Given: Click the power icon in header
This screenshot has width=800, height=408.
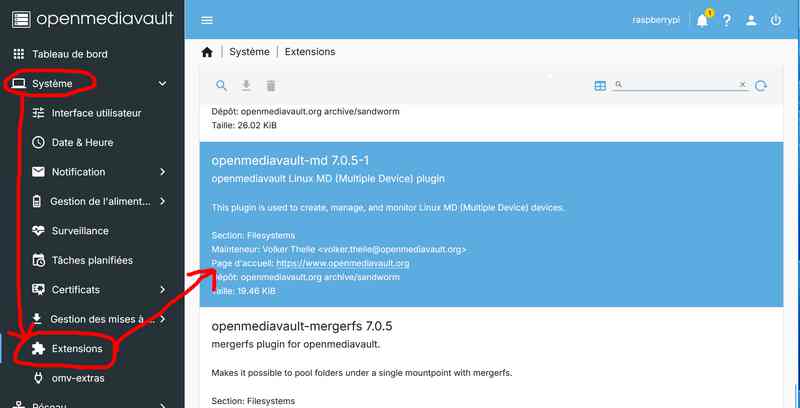Looking at the screenshot, I should pyautogui.click(x=776, y=20).
